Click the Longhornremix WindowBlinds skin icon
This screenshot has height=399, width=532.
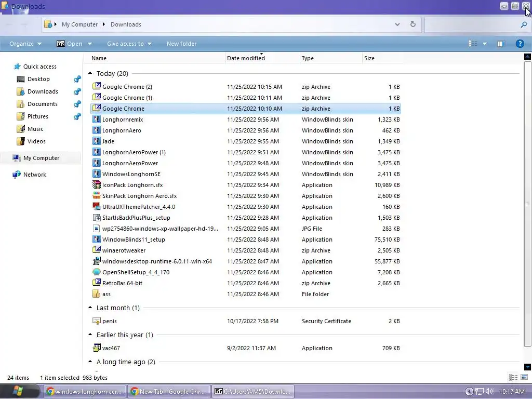(97, 119)
